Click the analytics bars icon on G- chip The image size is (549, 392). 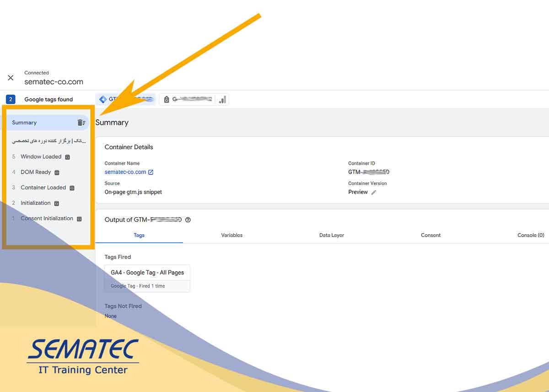tap(222, 99)
